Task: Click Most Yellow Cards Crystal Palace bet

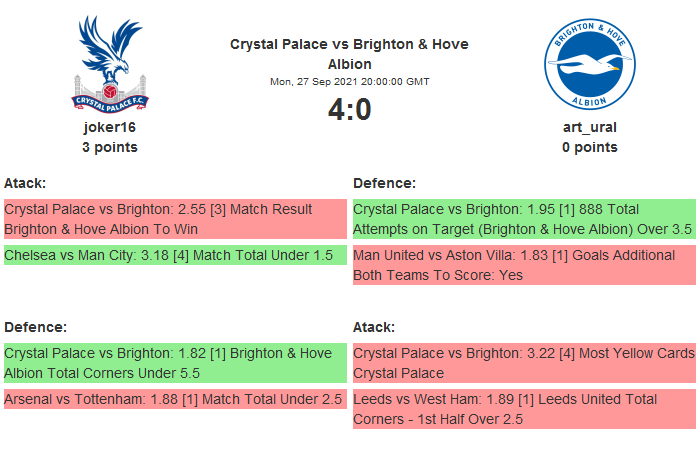Action: [523, 363]
